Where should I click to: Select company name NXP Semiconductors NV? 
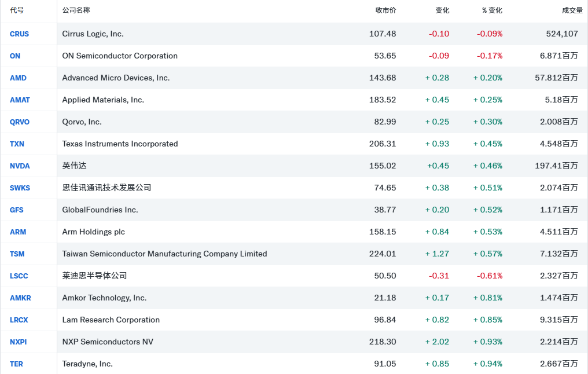(x=108, y=342)
